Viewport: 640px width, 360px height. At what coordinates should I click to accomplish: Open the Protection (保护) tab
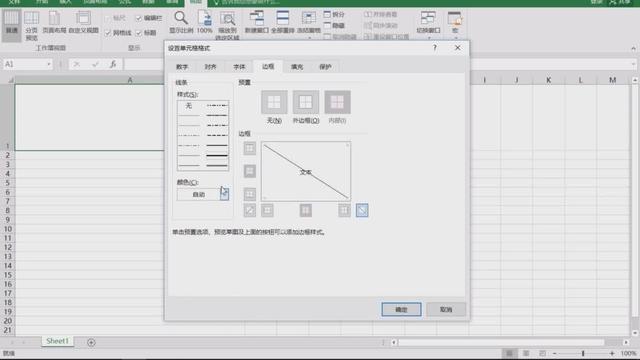coord(325,67)
